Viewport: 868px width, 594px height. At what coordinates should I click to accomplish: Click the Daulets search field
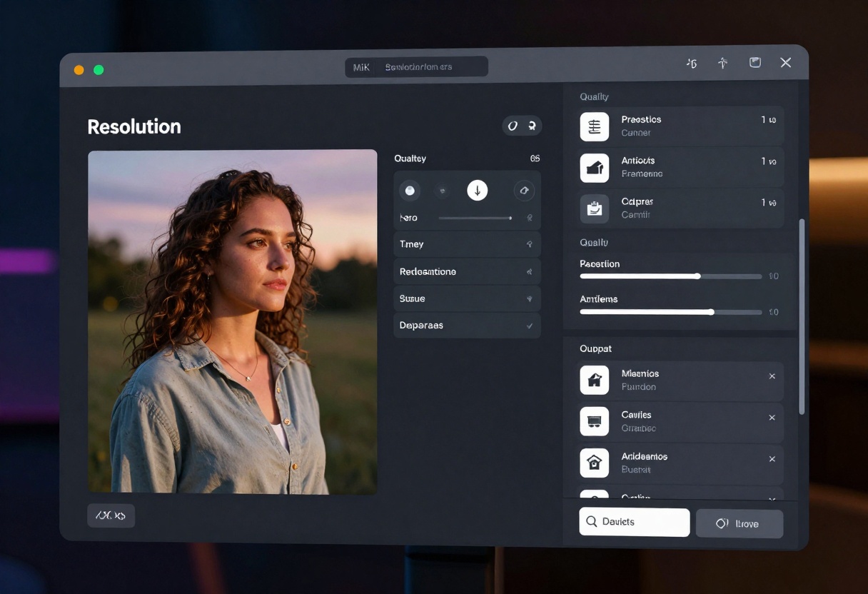(x=635, y=522)
